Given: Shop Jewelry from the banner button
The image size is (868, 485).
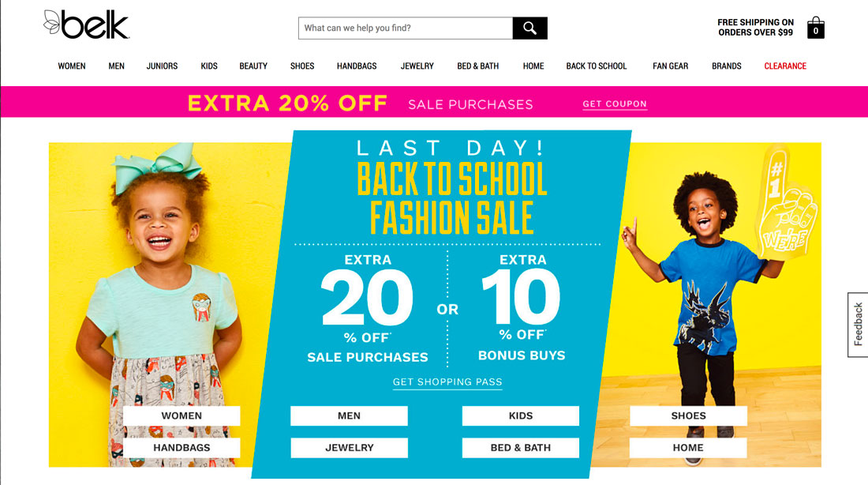Looking at the screenshot, I should pyautogui.click(x=349, y=448).
